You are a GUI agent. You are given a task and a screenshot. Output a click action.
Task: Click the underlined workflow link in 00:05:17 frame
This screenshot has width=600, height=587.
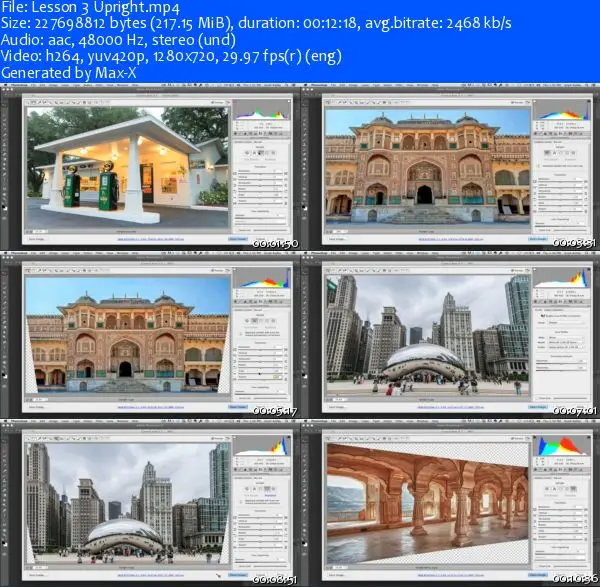(150, 407)
